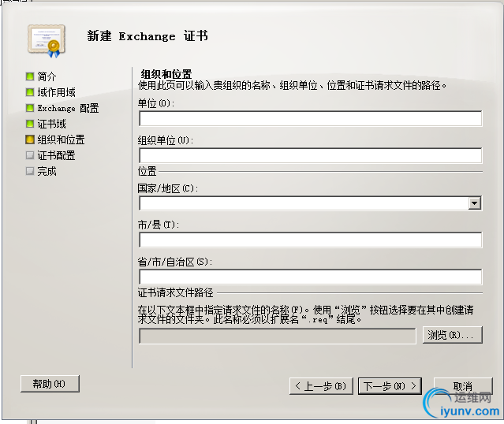Click the 浏览(R)... button
Screen dimensions: 504x424
pyautogui.click(x=452, y=335)
